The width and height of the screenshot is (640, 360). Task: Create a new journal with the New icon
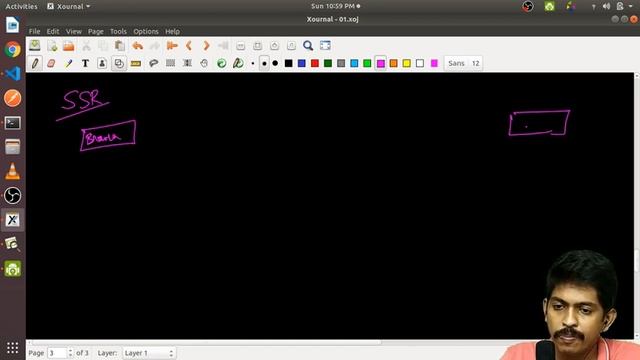[x=52, y=46]
